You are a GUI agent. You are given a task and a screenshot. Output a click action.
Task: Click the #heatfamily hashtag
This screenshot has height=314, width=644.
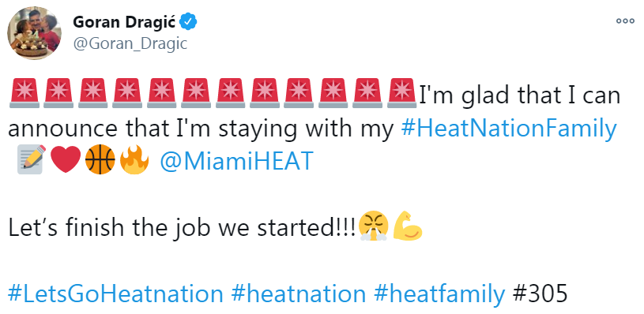[x=439, y=293]
